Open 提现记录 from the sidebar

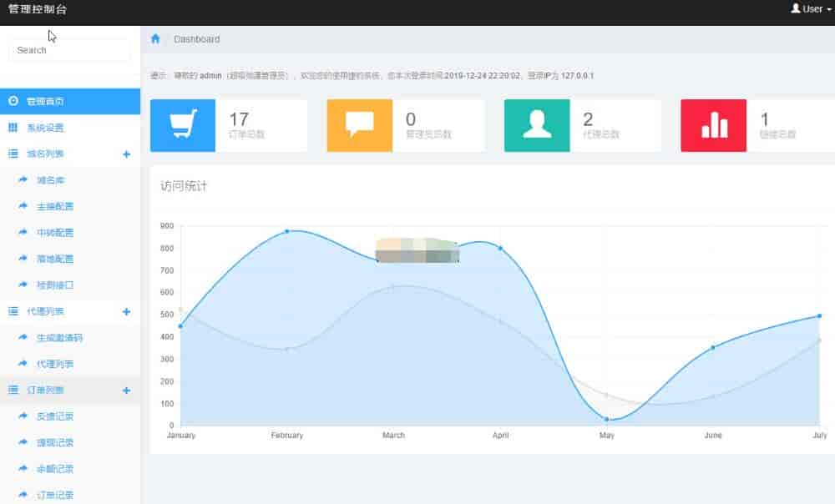point(55,442)
